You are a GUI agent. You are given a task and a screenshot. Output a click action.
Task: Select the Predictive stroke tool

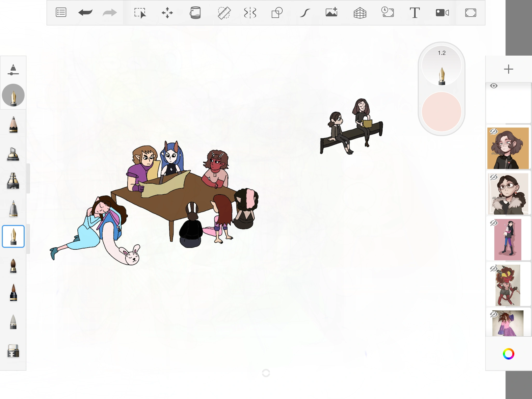tap(305, 13)
